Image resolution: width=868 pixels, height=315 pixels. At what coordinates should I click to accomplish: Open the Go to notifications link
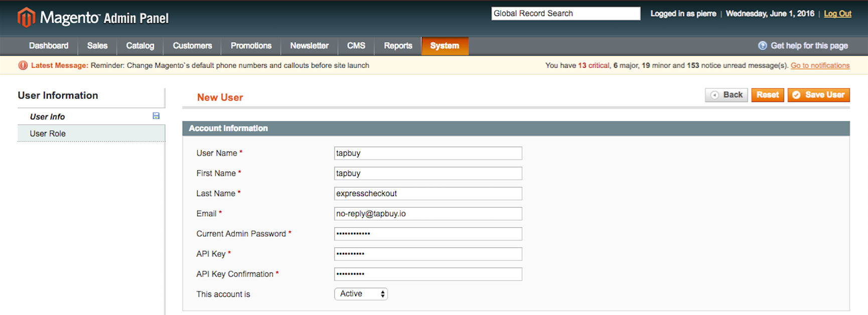pyautogui.click(x=820, y=65)
